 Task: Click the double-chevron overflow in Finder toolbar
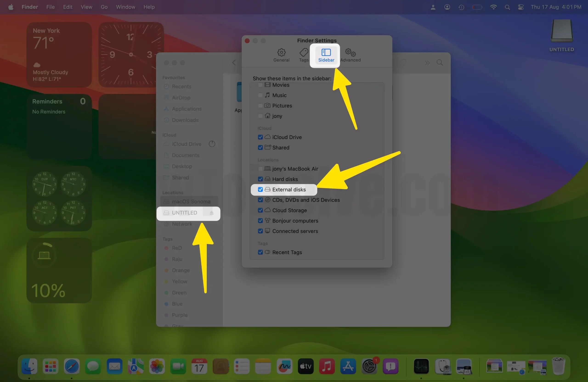tap(427, 62)
